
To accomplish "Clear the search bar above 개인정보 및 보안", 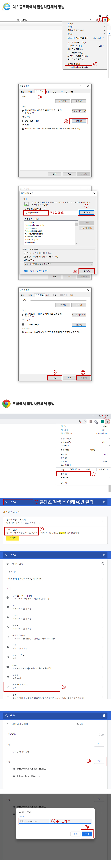I will tap(104, 502).
